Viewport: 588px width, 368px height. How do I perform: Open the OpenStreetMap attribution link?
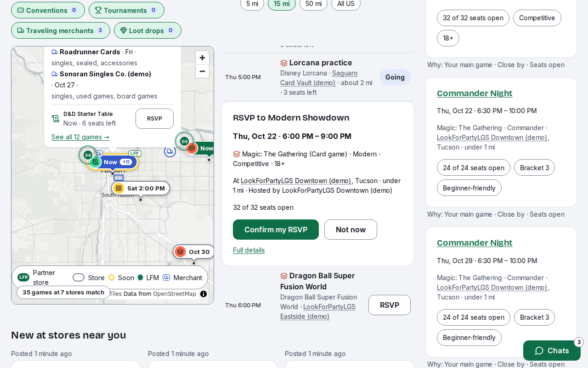coord(175,294)
